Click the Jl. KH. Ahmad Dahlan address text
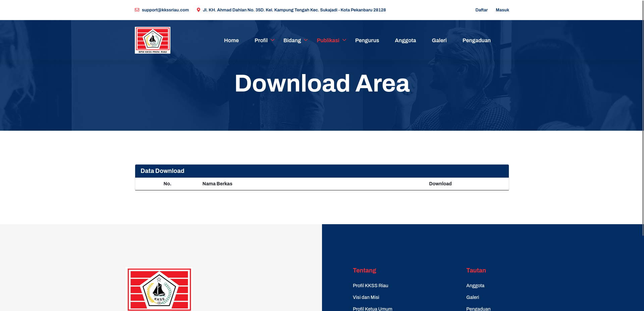 coord(294,10)
